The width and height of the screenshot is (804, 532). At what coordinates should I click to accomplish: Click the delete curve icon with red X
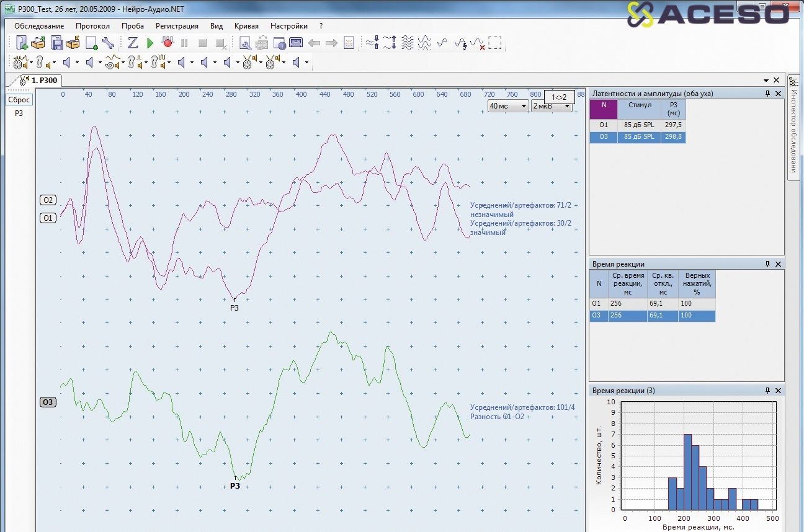[x=477, y=43]
